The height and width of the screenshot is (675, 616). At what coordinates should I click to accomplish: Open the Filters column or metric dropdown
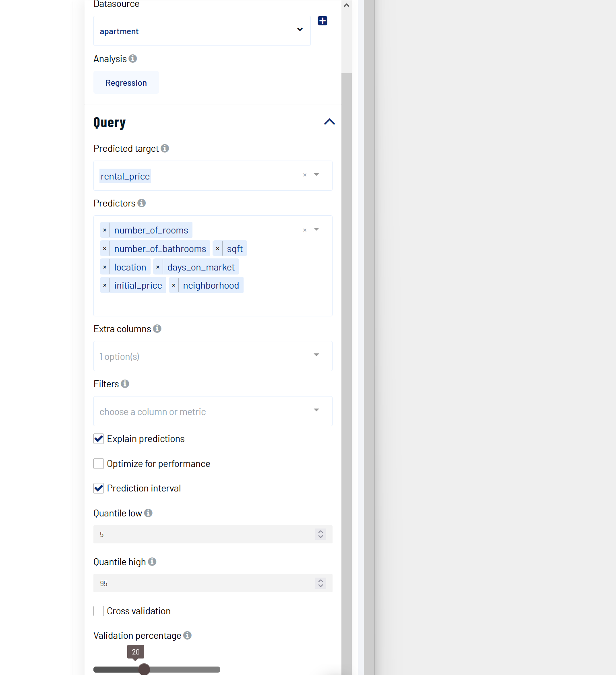coord(213,411)
